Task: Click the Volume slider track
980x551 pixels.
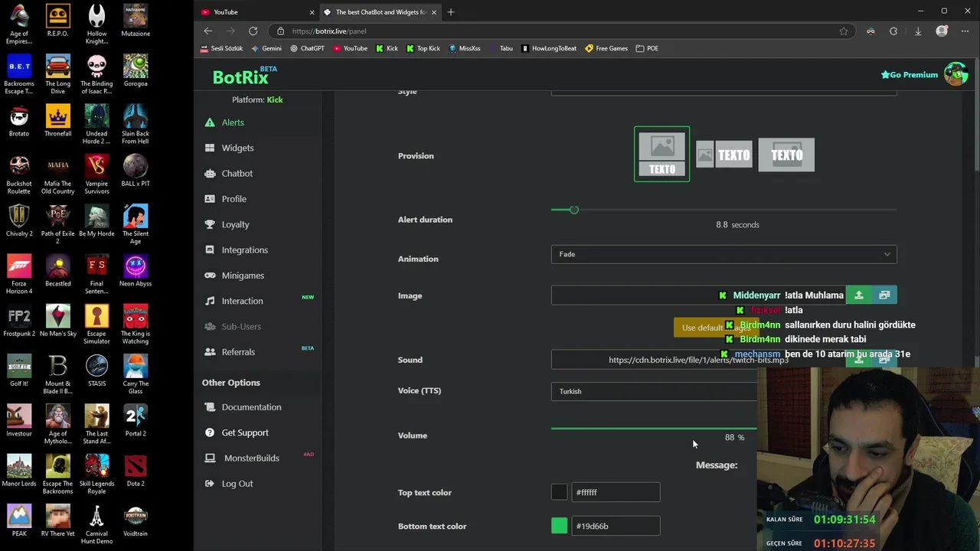Action: pos(654,429)
